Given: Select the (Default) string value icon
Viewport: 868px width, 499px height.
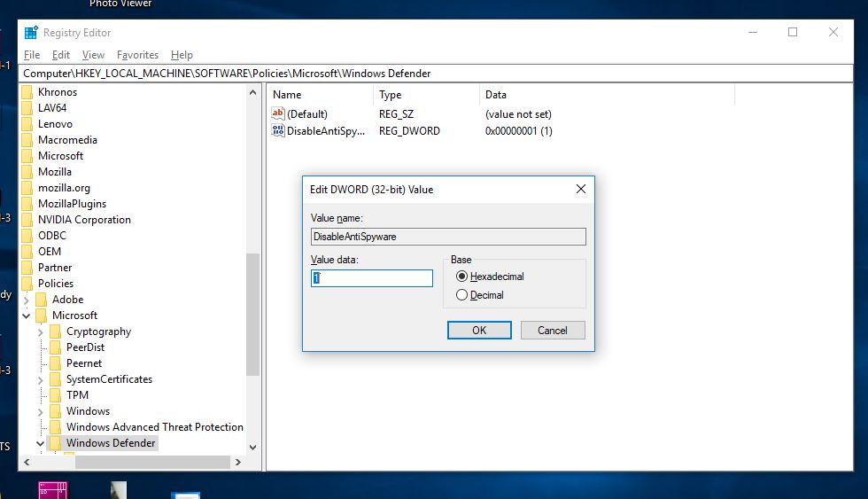Looking at the screenshot, I should point(277,113).
